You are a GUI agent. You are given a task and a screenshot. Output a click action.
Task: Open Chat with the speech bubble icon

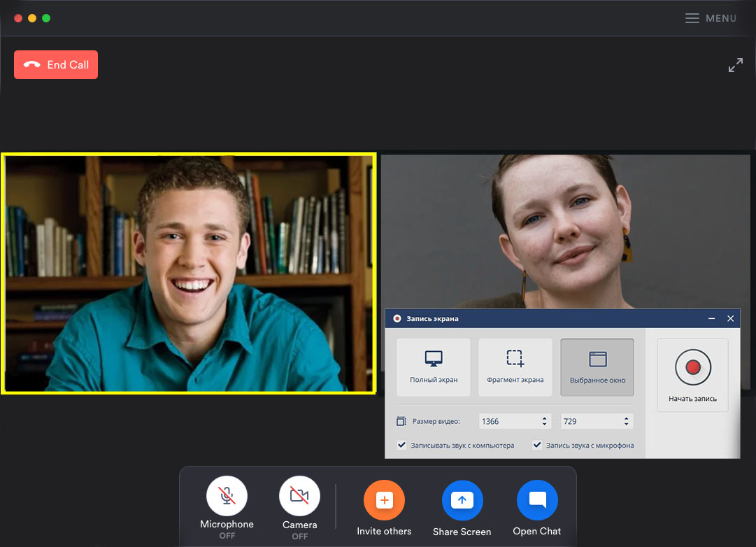coord(536,501)
